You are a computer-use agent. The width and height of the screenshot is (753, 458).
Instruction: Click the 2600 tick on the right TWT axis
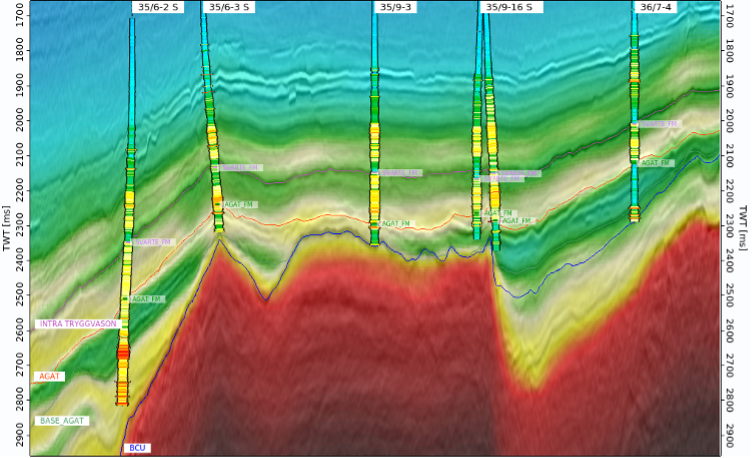(x=730, y=331)
